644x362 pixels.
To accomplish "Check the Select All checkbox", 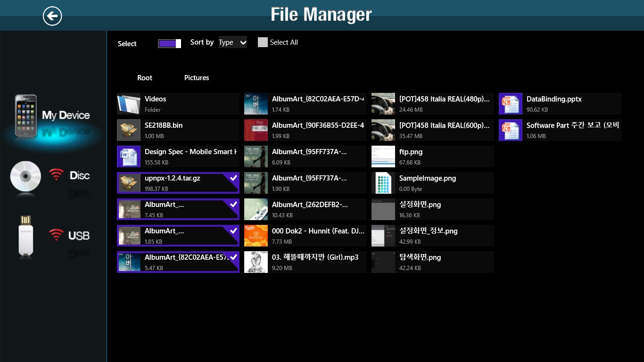I will [x=263, y=42].
